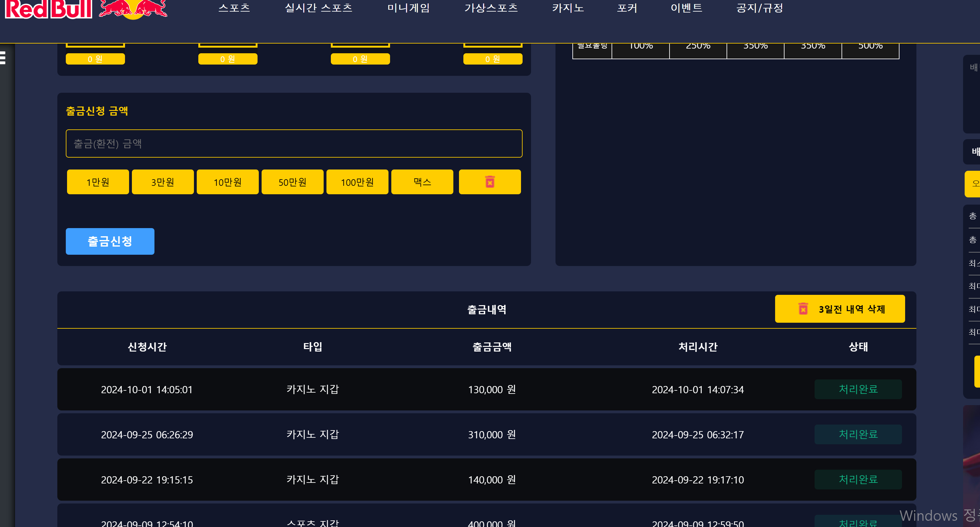Click the 가상스포츠 menu item

[491, 8]
